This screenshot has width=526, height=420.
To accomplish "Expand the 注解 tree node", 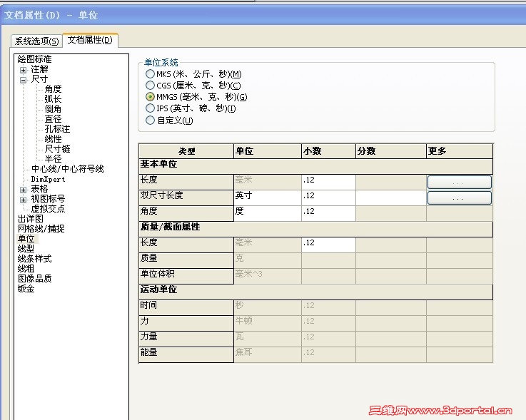I will [x=23, y=70].
